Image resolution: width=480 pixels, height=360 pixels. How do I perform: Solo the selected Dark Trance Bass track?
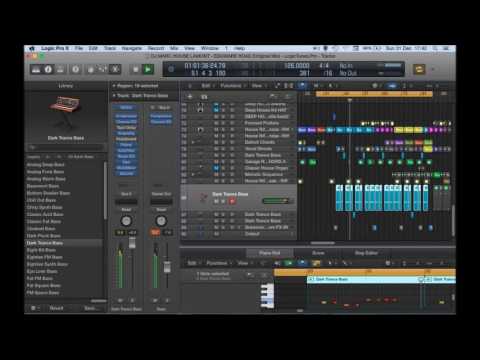[223, 201]
